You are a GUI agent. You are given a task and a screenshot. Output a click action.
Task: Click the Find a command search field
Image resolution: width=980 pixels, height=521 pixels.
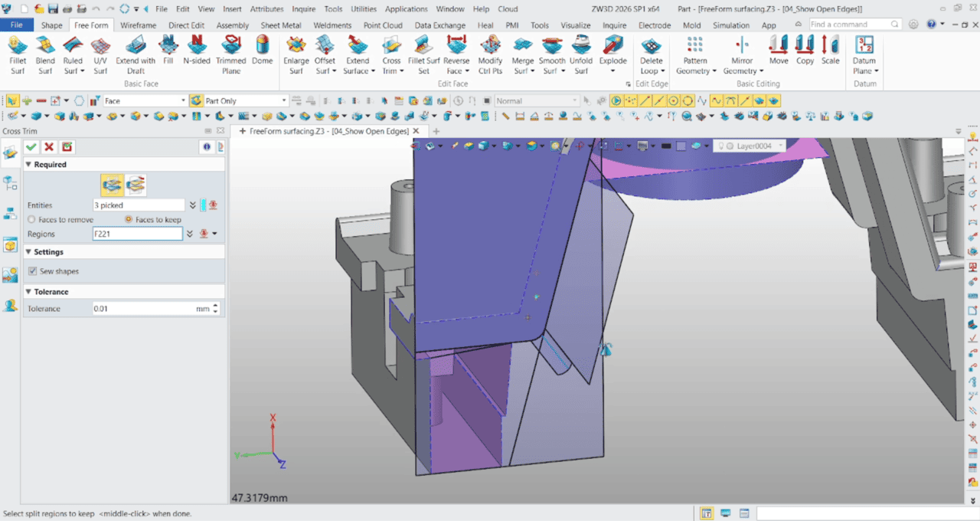[848, 24]
